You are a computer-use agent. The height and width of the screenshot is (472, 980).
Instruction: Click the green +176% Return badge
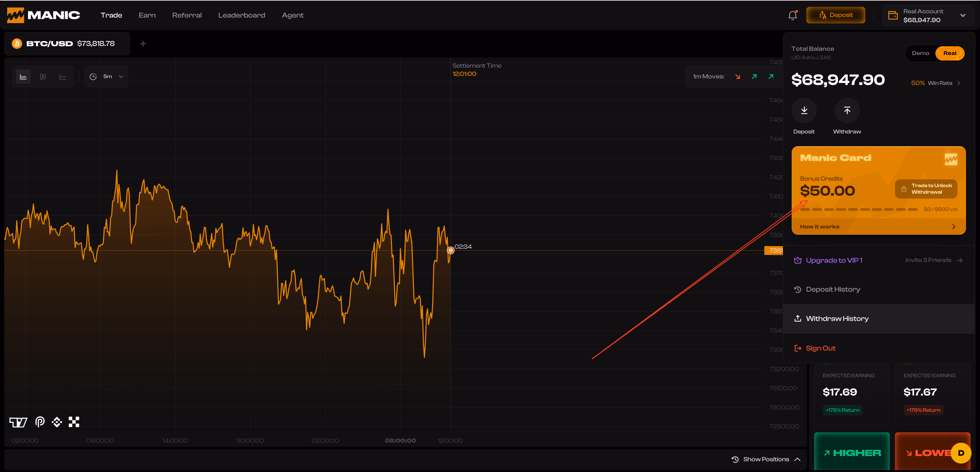click(842, 410)
